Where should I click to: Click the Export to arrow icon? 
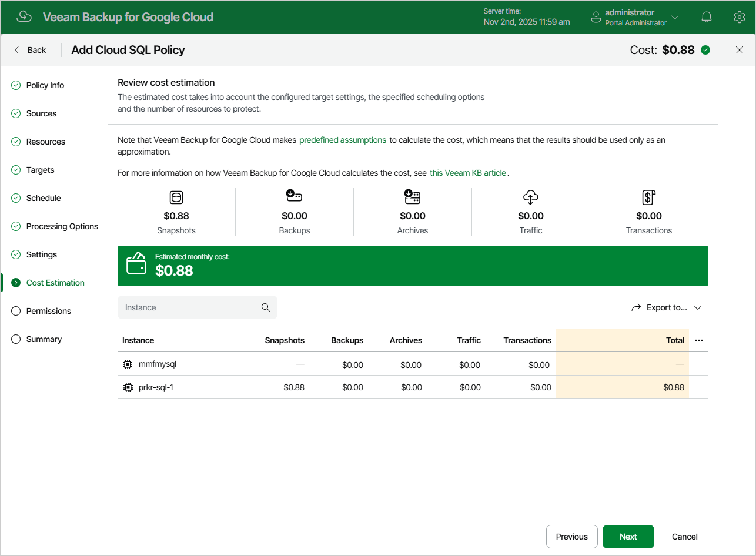(635, 307)
